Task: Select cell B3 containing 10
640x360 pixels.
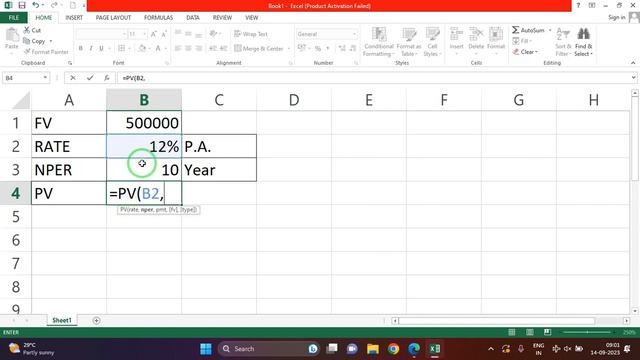Action: coord(144,170)
